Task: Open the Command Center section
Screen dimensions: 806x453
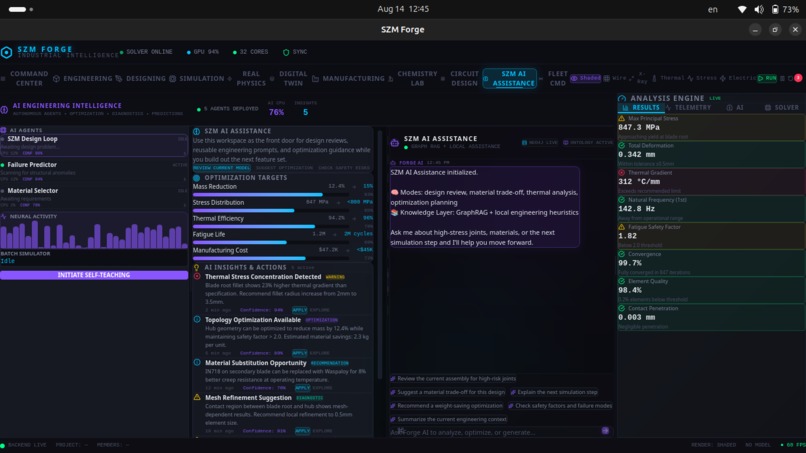Action: (x=29, y=78)
